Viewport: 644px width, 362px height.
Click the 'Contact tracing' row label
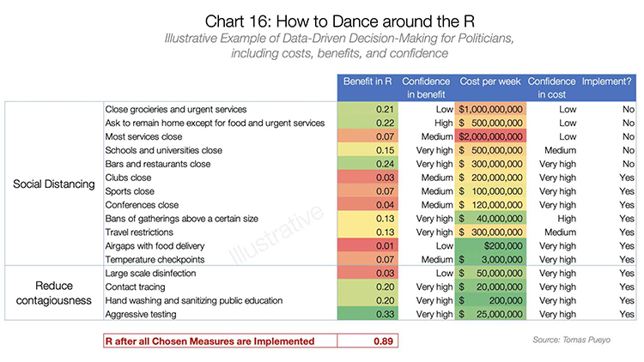click(x=135, y=287)
